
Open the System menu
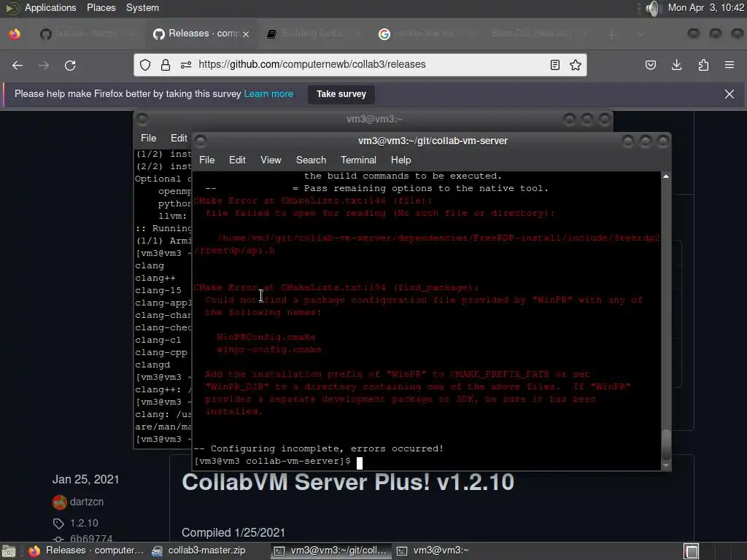pyautogui.click(x=142, y=7)
